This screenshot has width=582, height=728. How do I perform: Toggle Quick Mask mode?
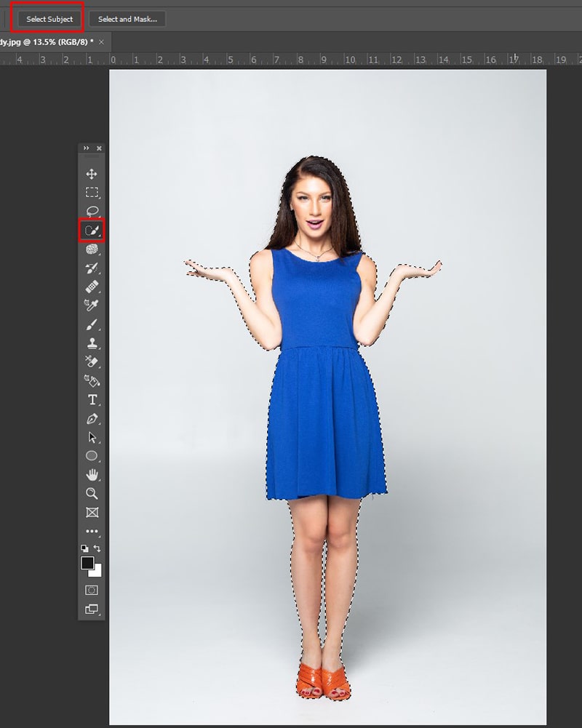92,590
